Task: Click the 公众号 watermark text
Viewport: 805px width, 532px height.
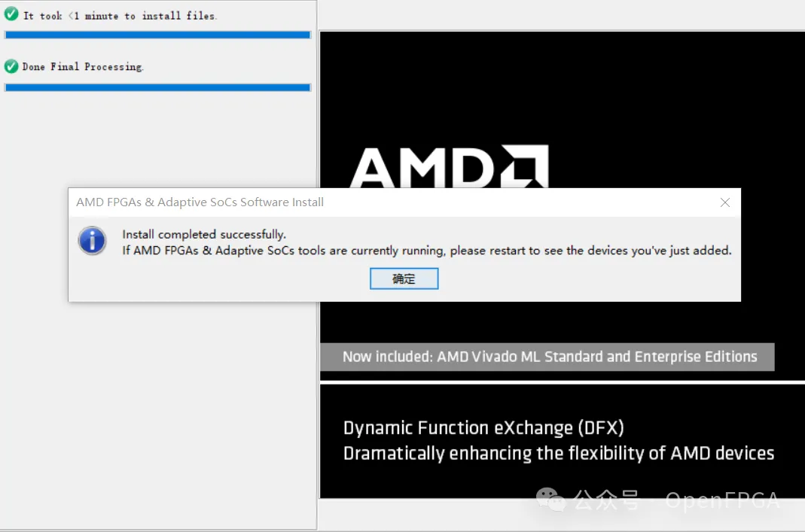Action: tap(607, 500)
